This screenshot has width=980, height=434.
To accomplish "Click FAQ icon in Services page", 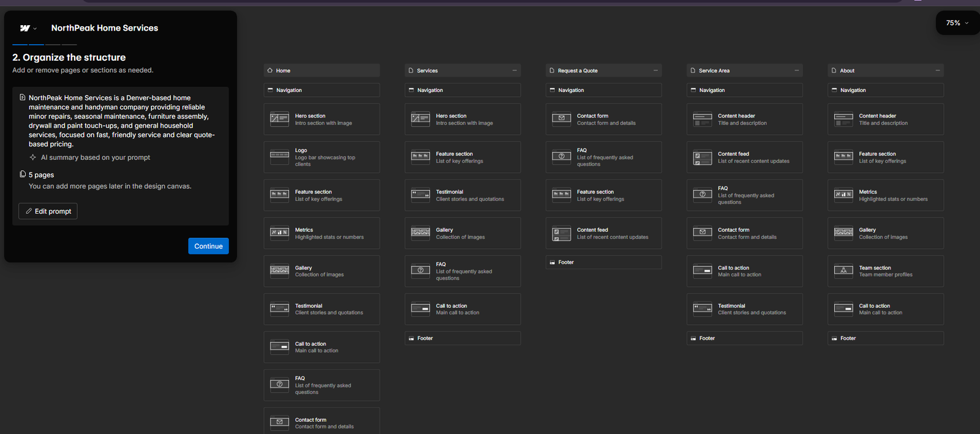I will click(x=420, y=271).
